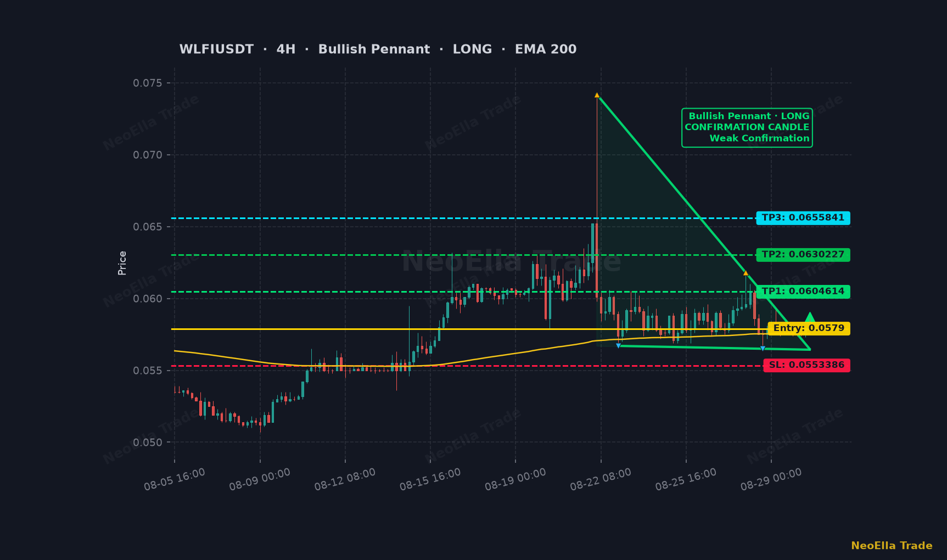Image resolution: width=947 pixels, height=560 pixels.
Task: Click the green upward breakout arrow
Action: [x=809, y=317]
